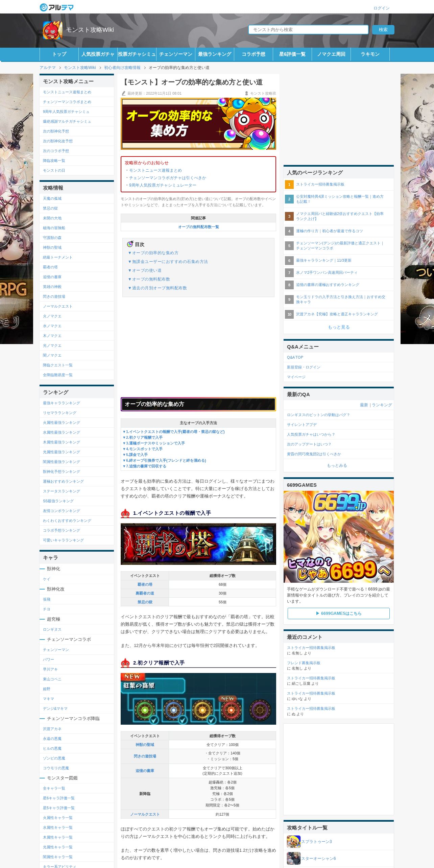Open リセマラランキング sidebar link

pos(59,413)
